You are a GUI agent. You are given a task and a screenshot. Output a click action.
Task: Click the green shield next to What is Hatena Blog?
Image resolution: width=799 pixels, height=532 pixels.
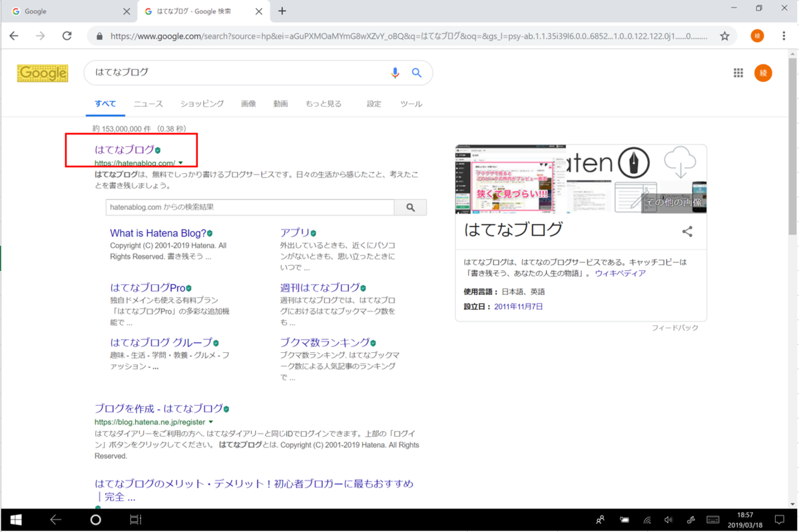(x=210, y=234)
